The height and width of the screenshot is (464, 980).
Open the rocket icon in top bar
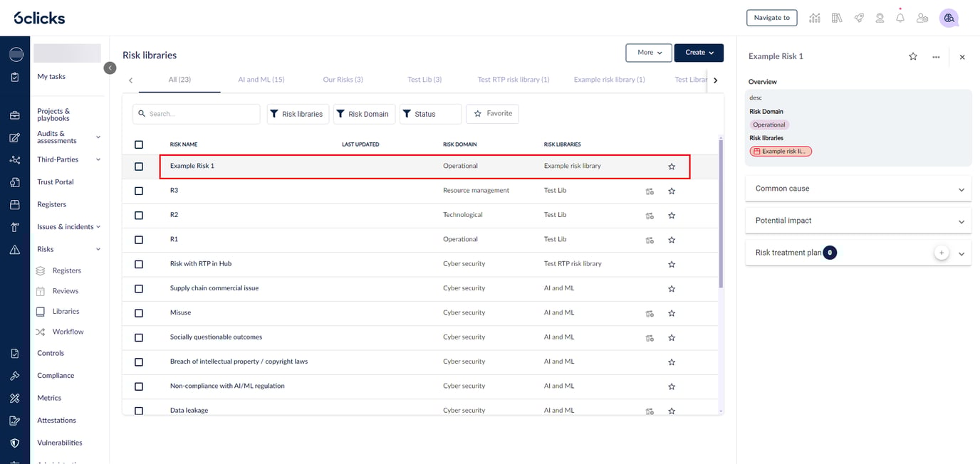[859, 18]
